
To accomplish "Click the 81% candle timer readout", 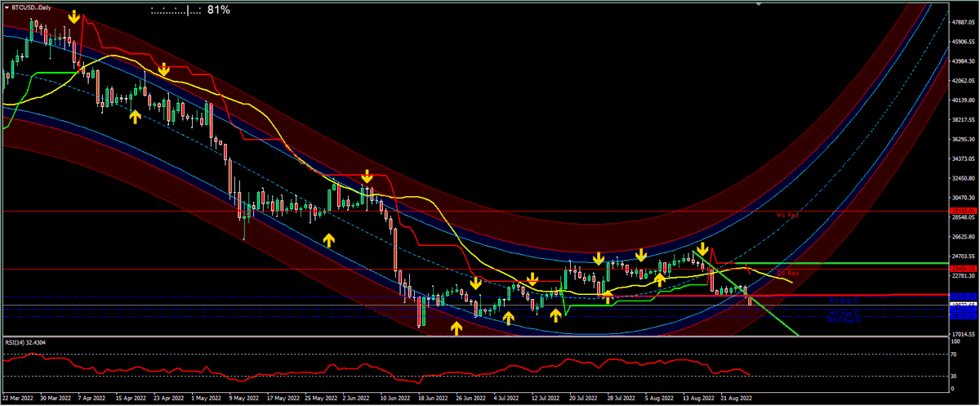I will (x=218, y=10).
